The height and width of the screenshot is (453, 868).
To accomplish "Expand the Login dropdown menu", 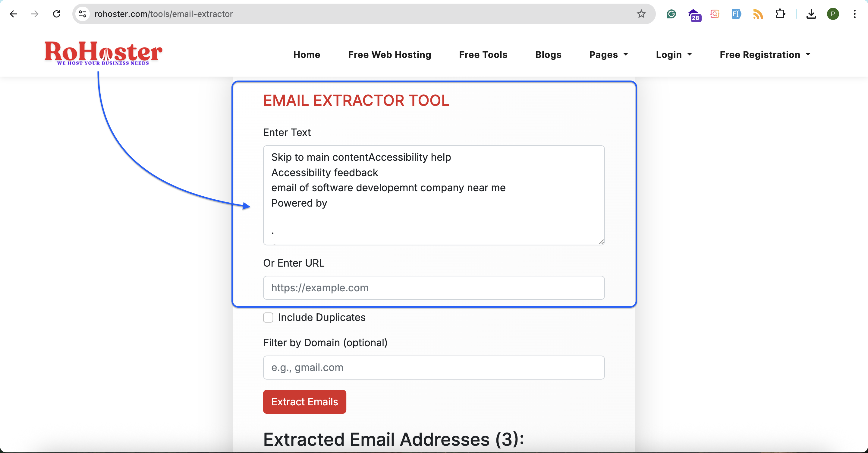I will coord(674,55).
